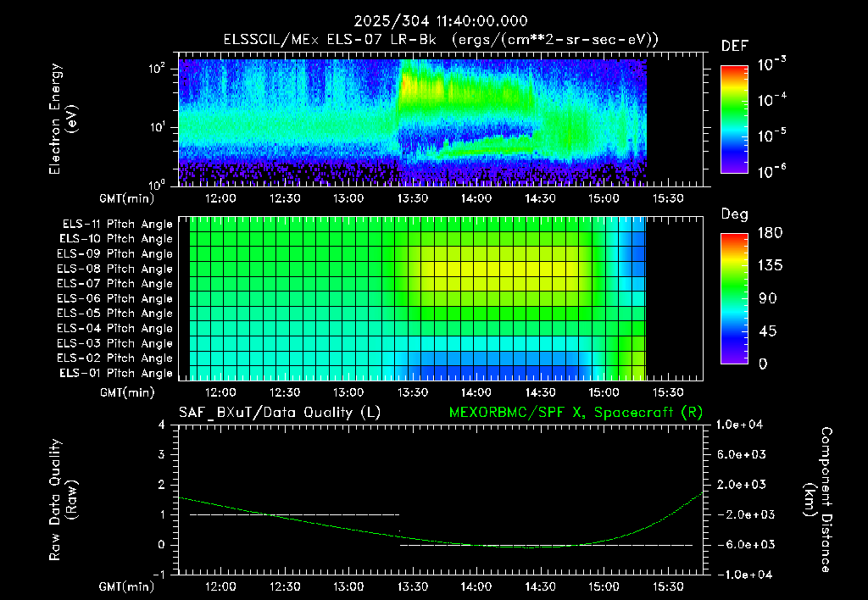The image size is (868, 600).
Task: Select the ELS-09 Pitch Angle row label
Action: [115, 254]
